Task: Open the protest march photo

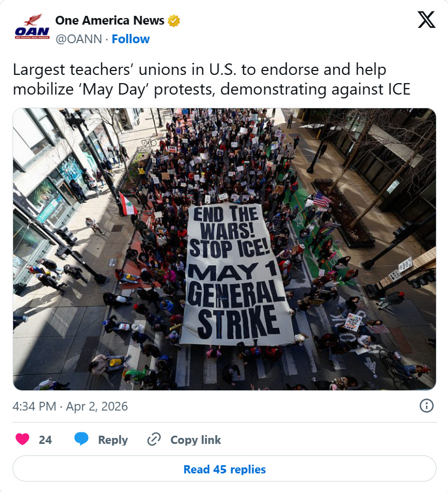Action: click(x=225, y=249)
